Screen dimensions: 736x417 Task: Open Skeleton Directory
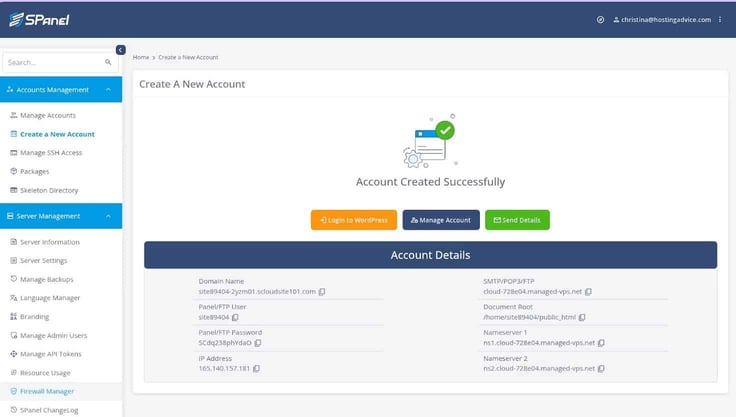[49, 190]
